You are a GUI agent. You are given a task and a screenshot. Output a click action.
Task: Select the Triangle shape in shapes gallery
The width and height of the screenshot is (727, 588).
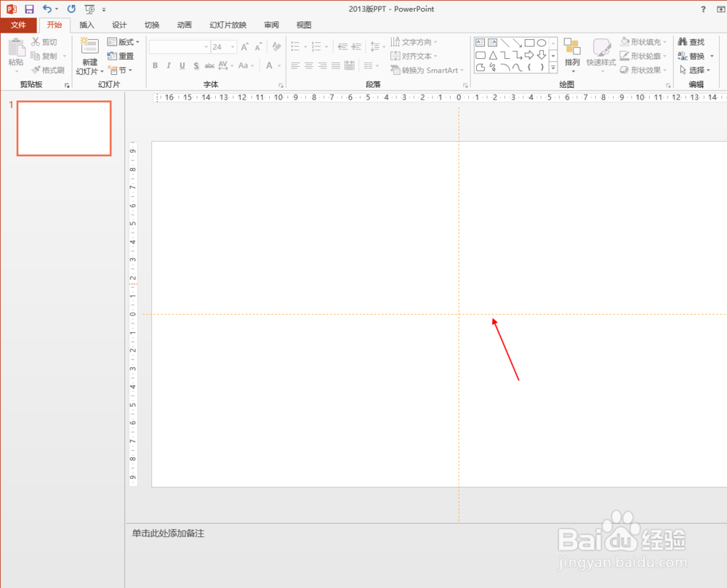pos(493,56)
